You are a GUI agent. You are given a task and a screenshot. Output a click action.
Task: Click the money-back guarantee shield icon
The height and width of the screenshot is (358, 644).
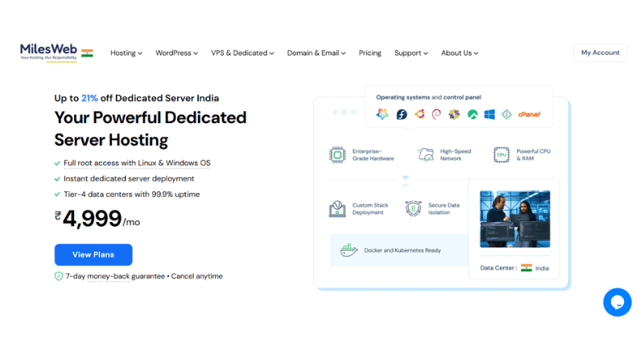[59, 276]
